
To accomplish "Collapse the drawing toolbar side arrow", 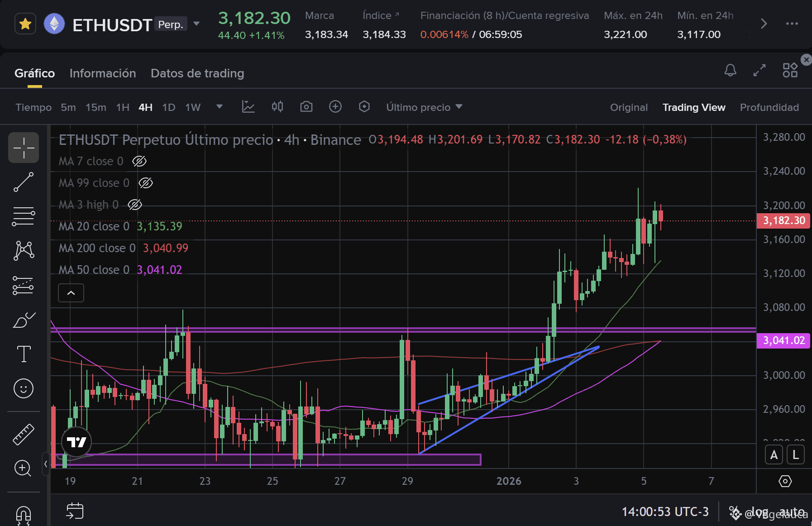I will pyautogui.click(x=46, y=464).
